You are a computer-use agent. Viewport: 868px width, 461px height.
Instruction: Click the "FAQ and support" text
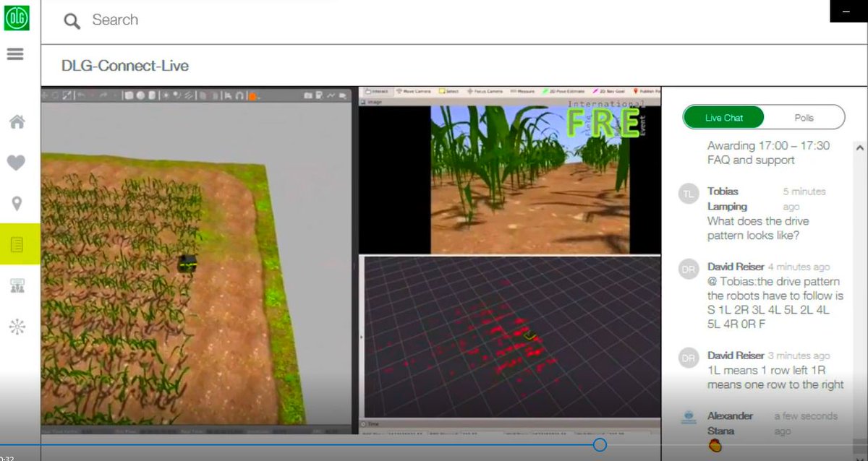pos(751,160)
